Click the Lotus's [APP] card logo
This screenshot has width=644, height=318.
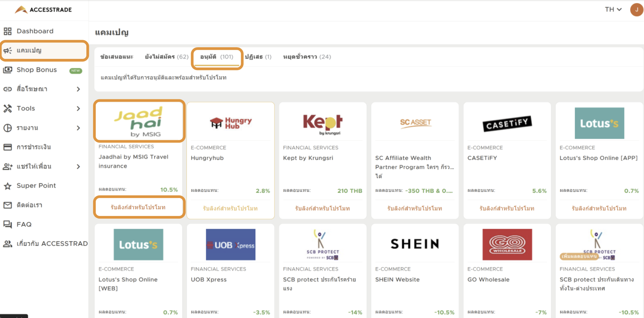pos(599,123)
